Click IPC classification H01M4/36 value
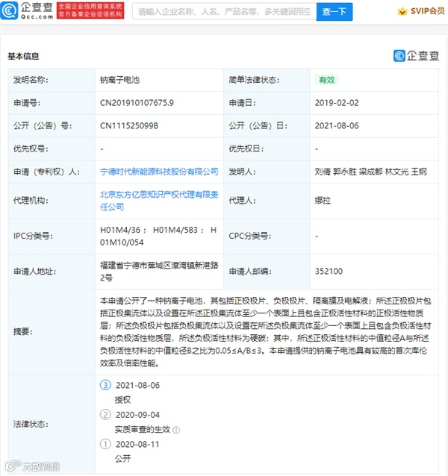 [x=158, y=237]
